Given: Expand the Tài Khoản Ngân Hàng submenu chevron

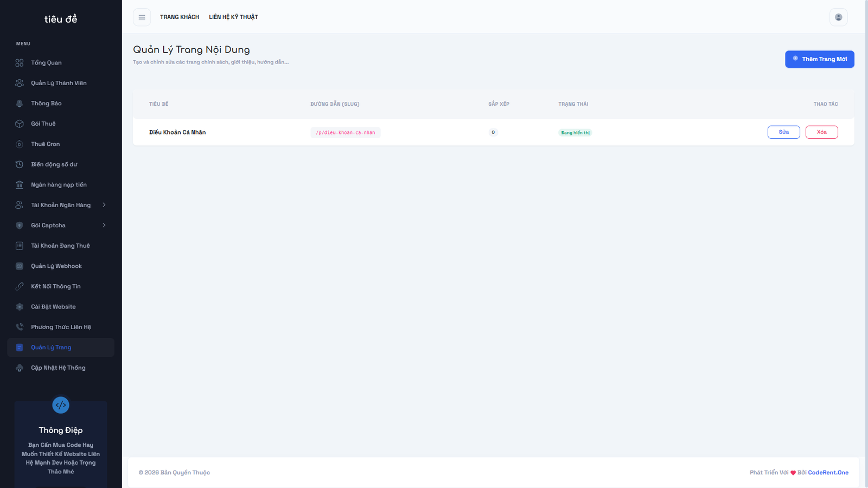Looking at the screenshot, I should pos(104,205).
